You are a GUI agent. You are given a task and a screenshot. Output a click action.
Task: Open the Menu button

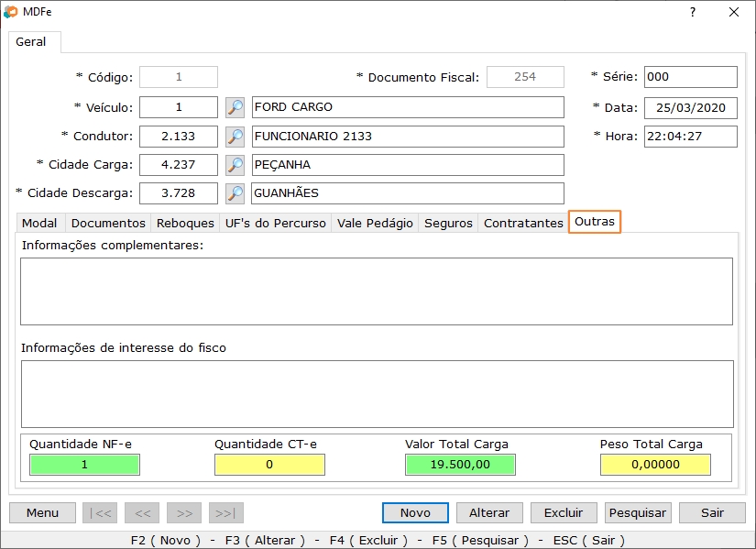tap(42, 512)
